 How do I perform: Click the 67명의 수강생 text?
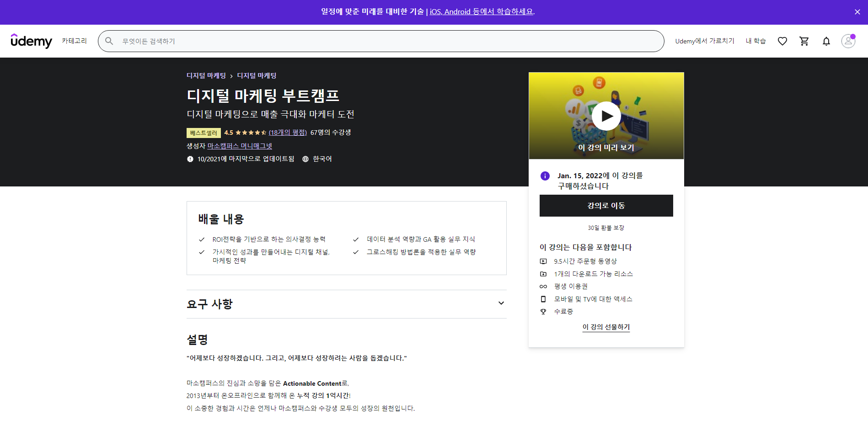(331, 133)
